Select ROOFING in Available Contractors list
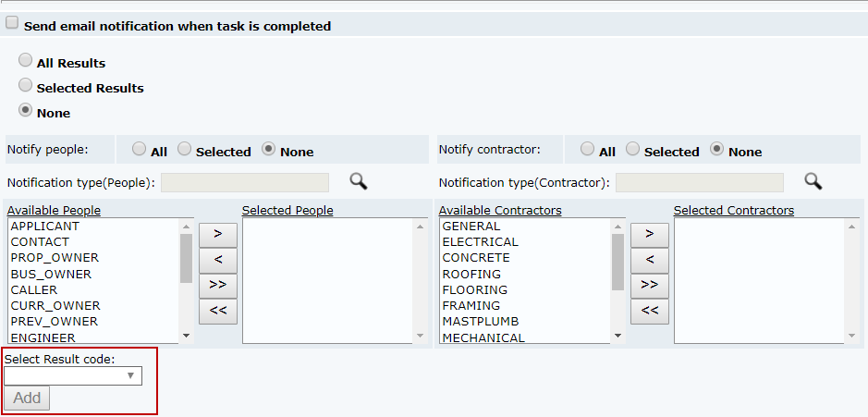The width and height of the screenshot is (868, 417). [471, 274]
